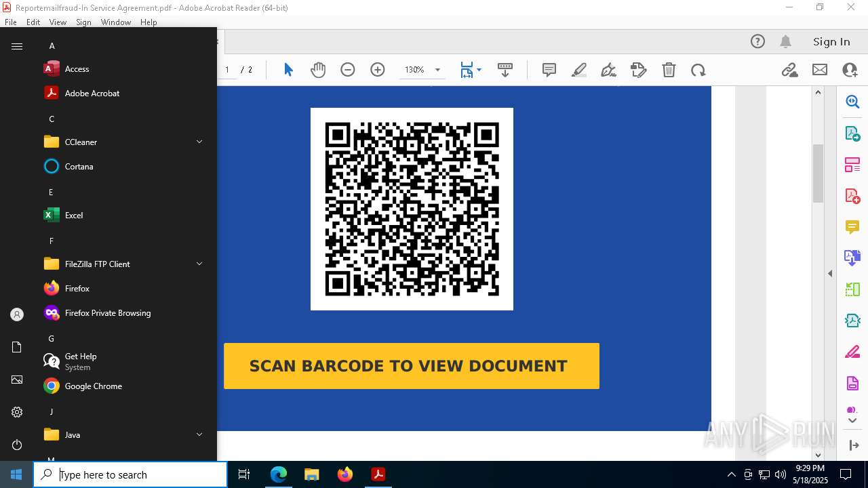This screenshot has height=488, width=868.
Task: Open File Explorer from taskbar
Action: [311, 474]
